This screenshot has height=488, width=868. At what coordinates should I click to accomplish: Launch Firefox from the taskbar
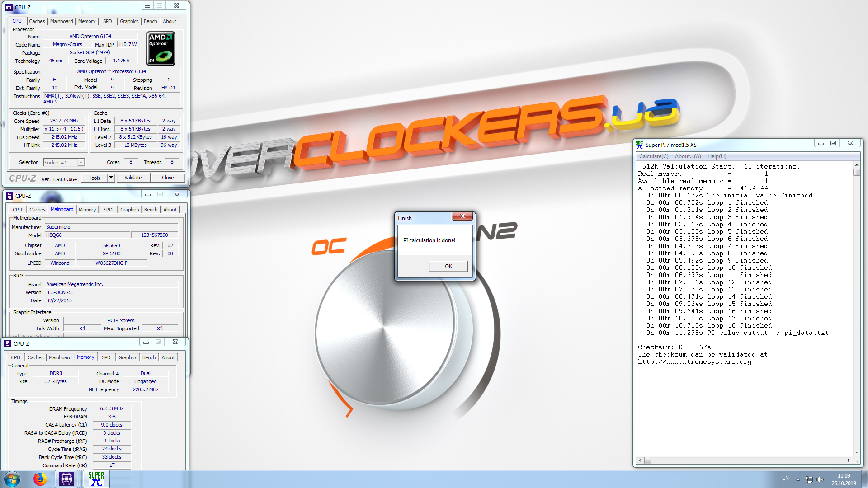[40, 479]
